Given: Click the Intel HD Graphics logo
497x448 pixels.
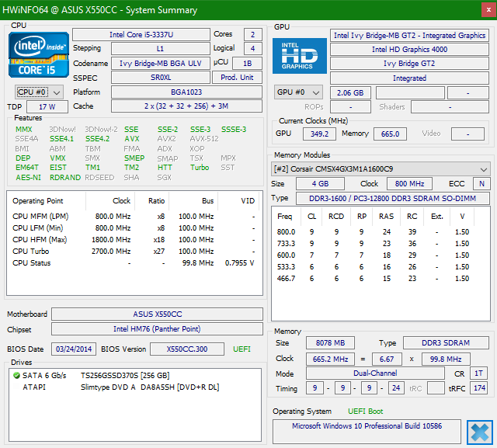Looking at the screenshot, I should (x=300, y=56).
